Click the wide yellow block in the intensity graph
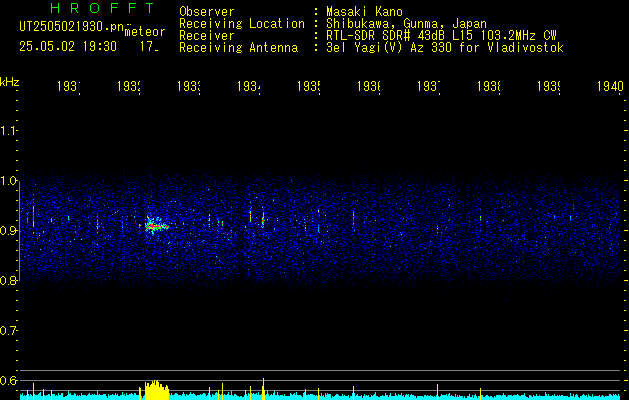629x400 pixels. tap(156, 390)
